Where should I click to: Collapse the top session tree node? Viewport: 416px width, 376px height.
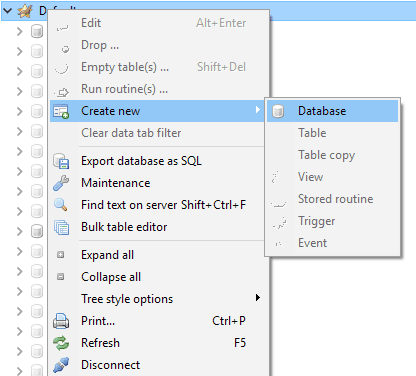7,11
